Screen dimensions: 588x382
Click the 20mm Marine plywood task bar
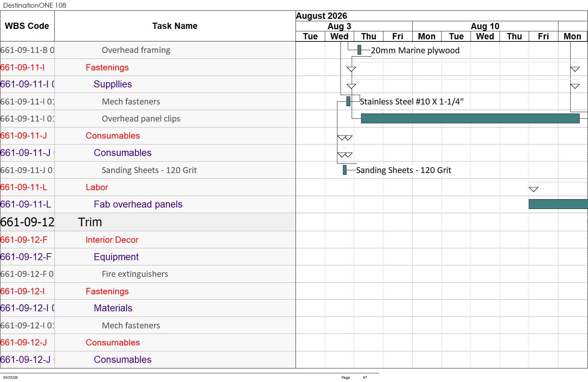click(359, 50)
